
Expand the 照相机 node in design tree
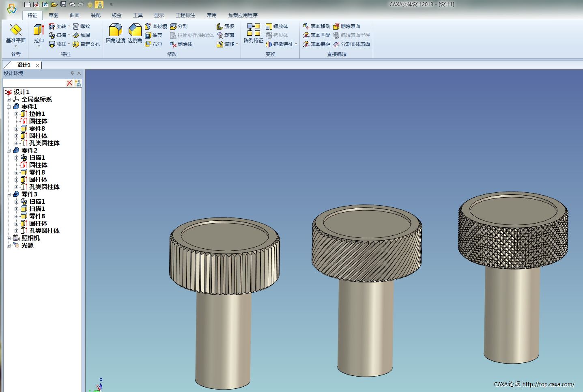pyautogui.click(x=9, y=238)
